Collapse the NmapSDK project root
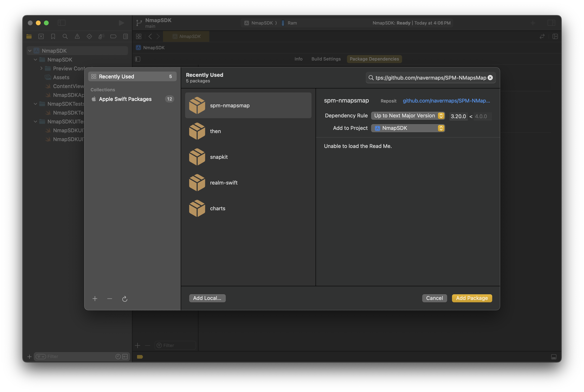The height and width of the screenshot is (392, 584). (x=30, y=51)
